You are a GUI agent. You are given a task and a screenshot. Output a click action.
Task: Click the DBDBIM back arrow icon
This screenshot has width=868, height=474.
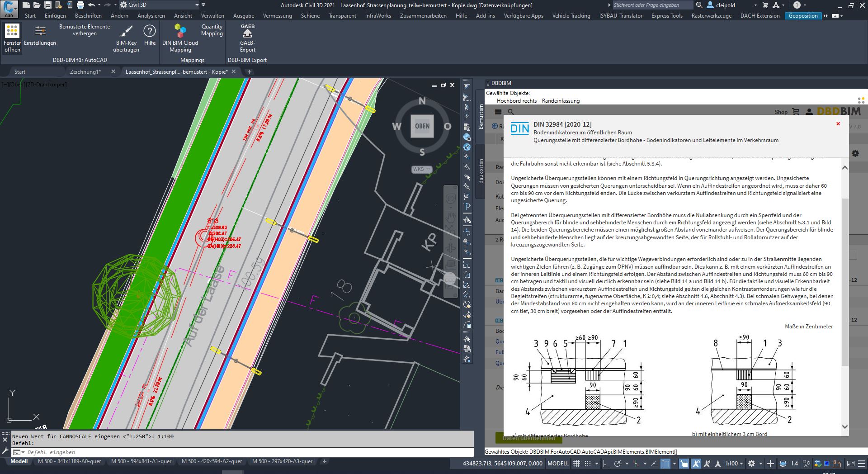[x=495, y=126]
